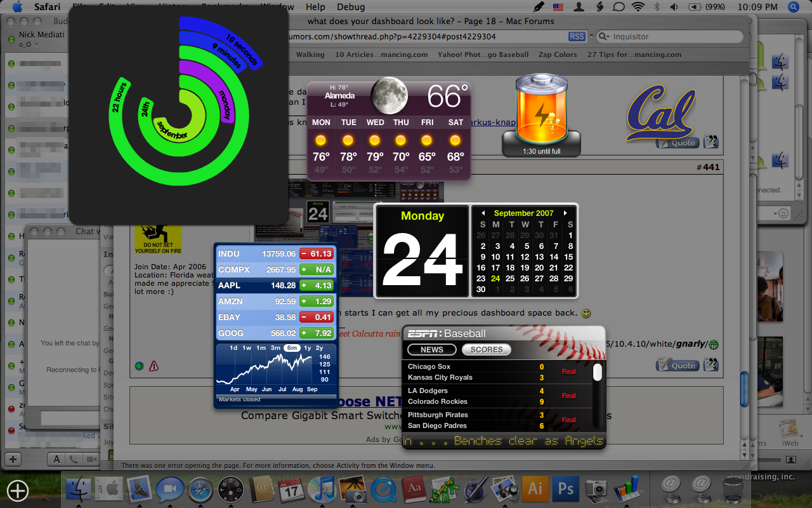Launch Adobe Illustrator from the Dock
The width and height of the screenshot is (812, 508).
click(x=535, y=488)
